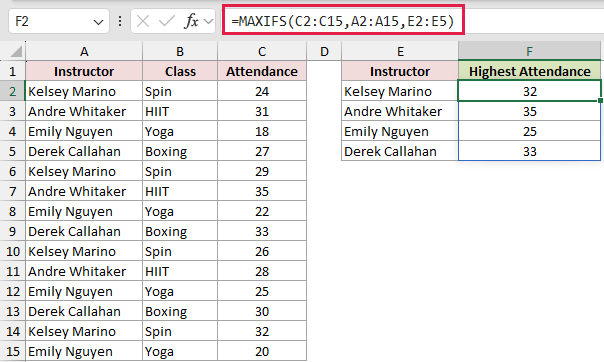Click the Cancel (X) formula icon
604x362 pixels.
point(143,21)
